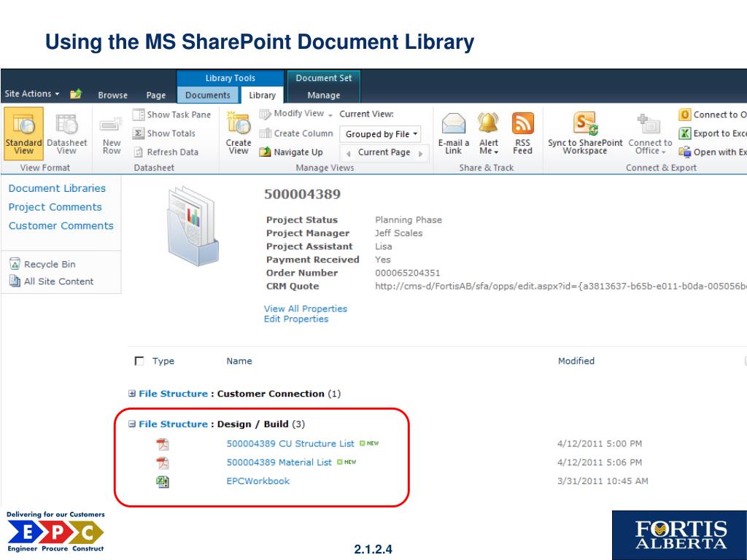Open Recycle Bin
Viewport: 747px width, 560px height.
(43, 264)
